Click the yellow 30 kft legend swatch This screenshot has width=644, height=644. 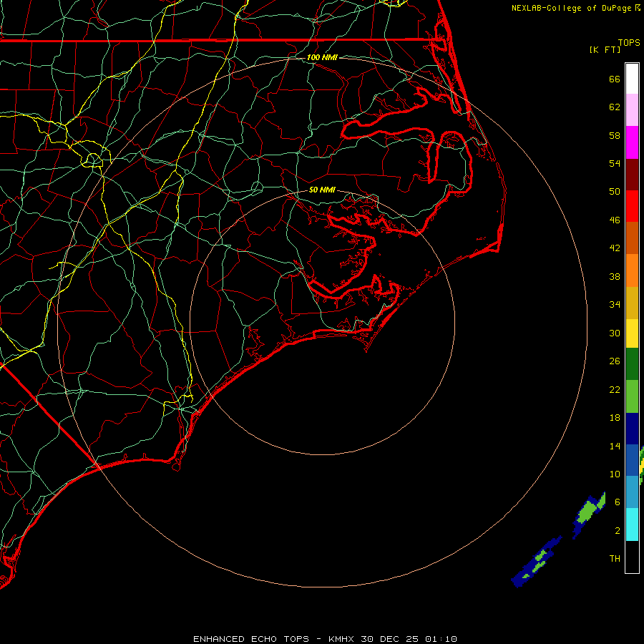pyautogui.click(x=632, y=333)
